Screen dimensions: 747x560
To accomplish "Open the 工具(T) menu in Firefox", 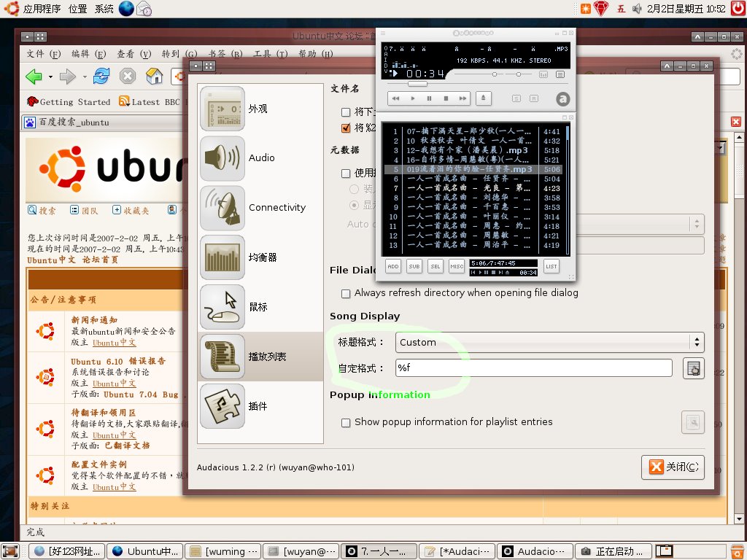I will tap(270, 54).
